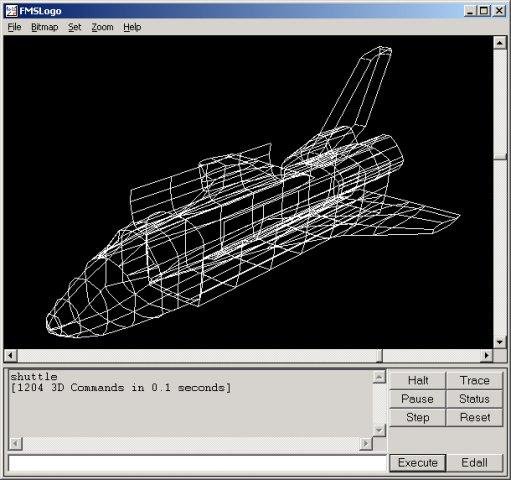Click the canvas horizontal scrollbar left arrow

click(x=10, y=355)
